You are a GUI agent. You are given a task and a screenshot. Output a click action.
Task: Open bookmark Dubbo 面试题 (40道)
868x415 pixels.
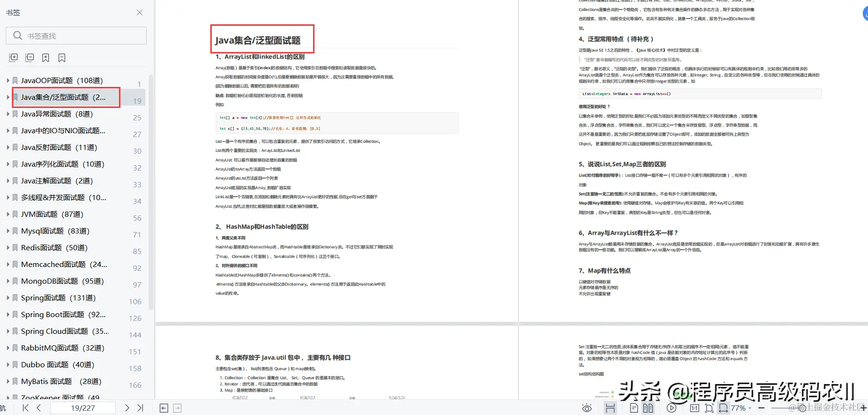click(x=57, y=364)
